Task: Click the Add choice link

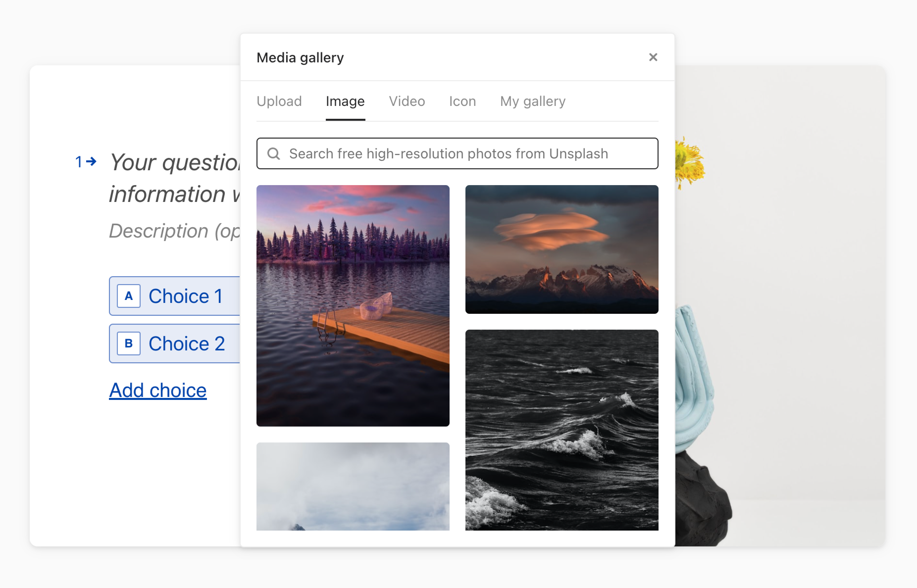Action: click(x=158, y=390)
